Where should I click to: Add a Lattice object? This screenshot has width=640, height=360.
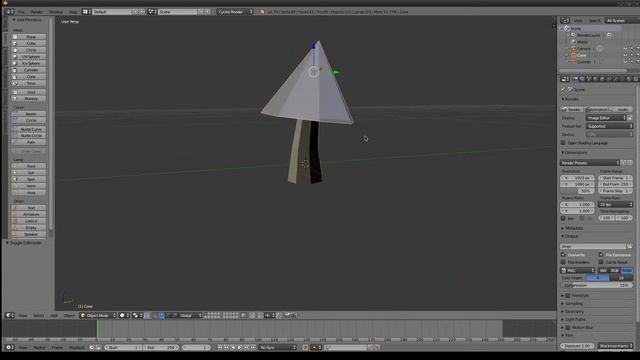(29, 221)
